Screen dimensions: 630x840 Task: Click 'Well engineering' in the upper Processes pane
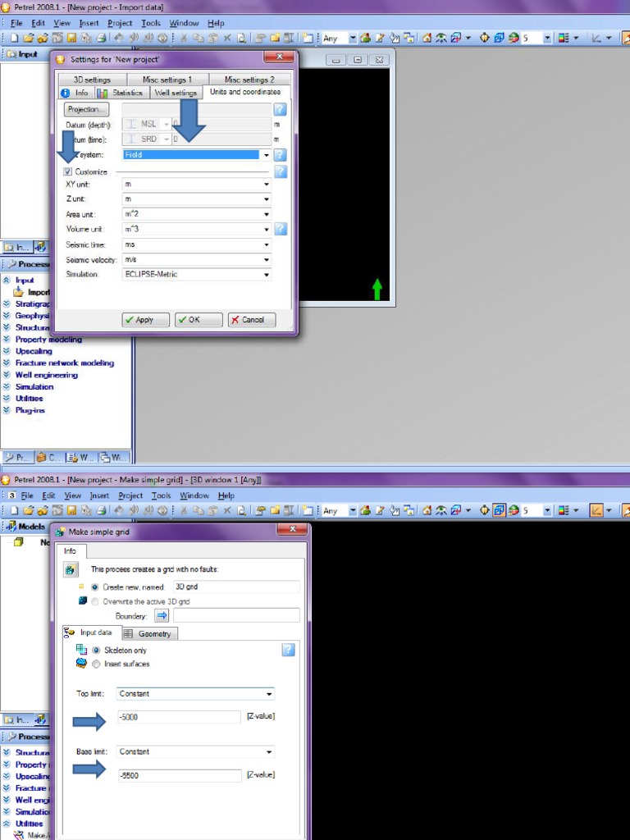tap(47, 375)
